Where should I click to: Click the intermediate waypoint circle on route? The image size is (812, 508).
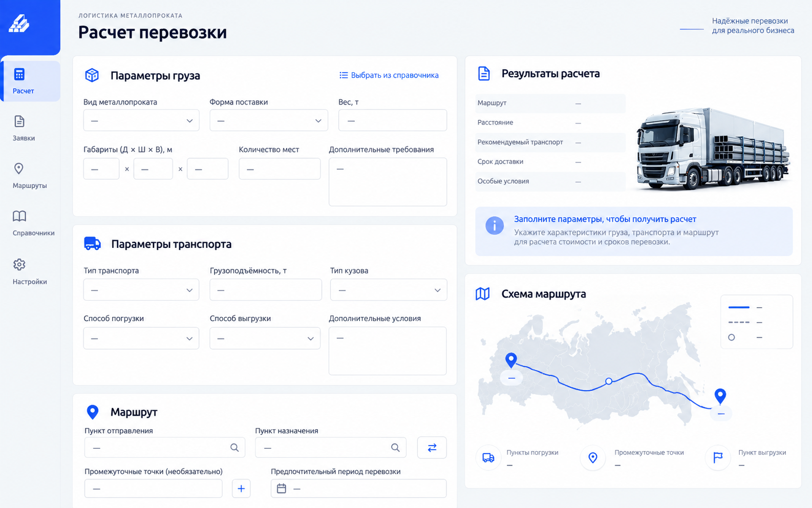(x=609, y=381)
